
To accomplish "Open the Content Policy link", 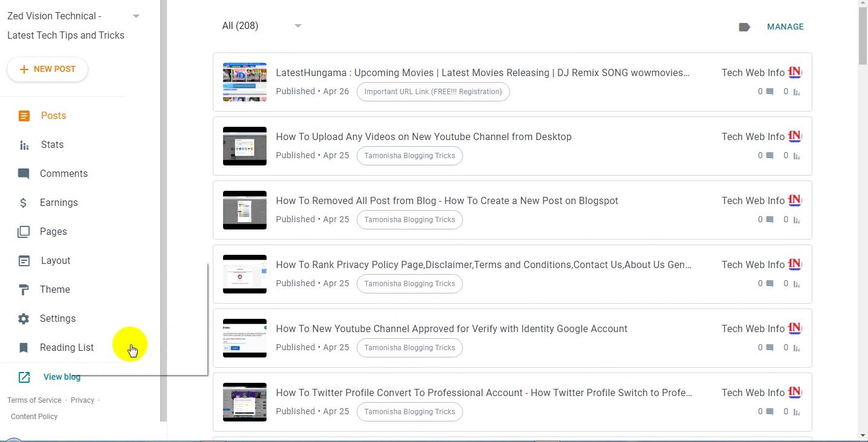I will 34,417.
